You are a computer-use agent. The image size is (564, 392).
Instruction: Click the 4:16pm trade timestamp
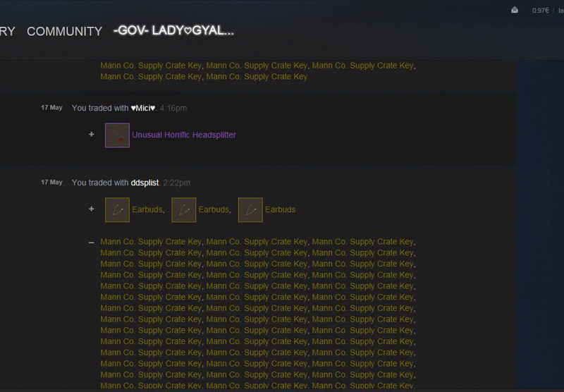173,108
